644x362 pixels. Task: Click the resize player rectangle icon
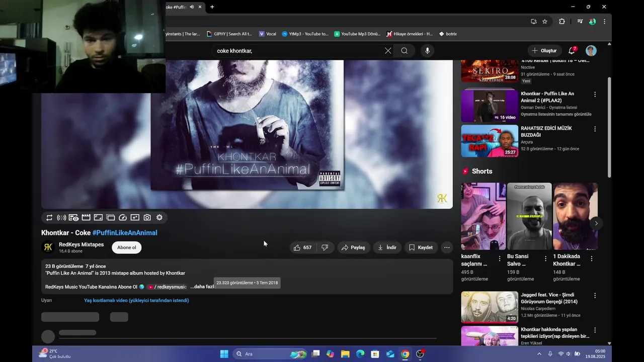[x=98, y=218]
